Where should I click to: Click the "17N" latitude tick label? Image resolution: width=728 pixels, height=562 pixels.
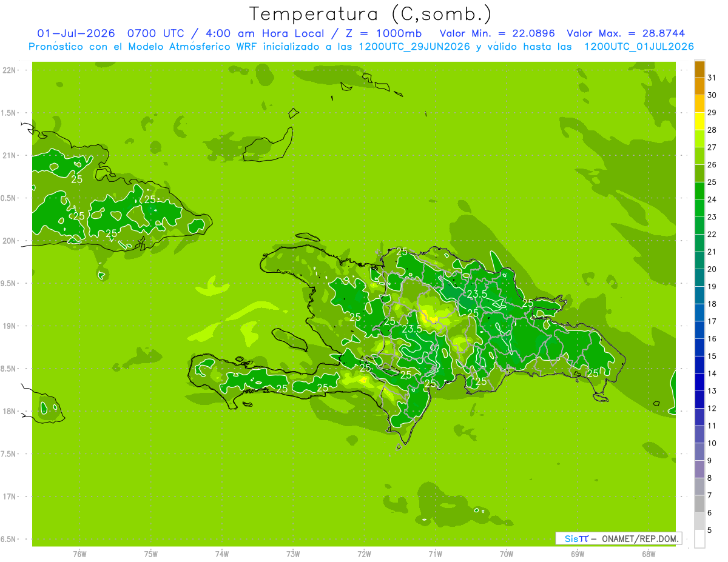(x=9, y=497)
